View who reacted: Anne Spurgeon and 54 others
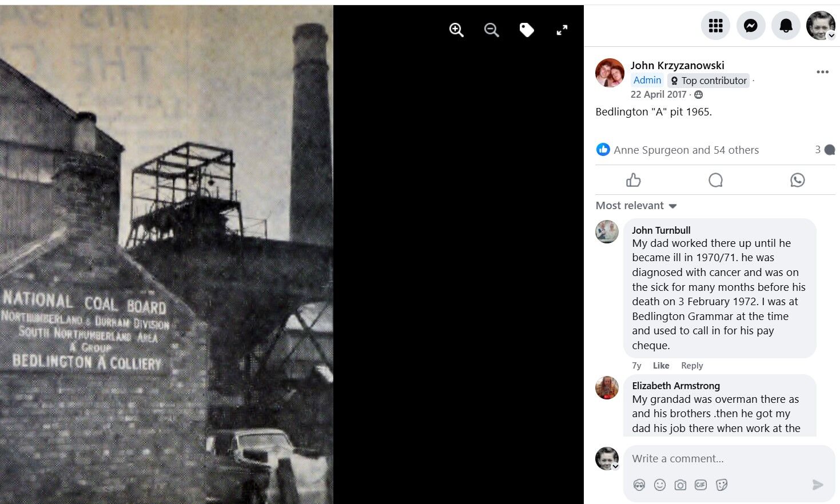The image size is (840, 504). click(686, 150)
